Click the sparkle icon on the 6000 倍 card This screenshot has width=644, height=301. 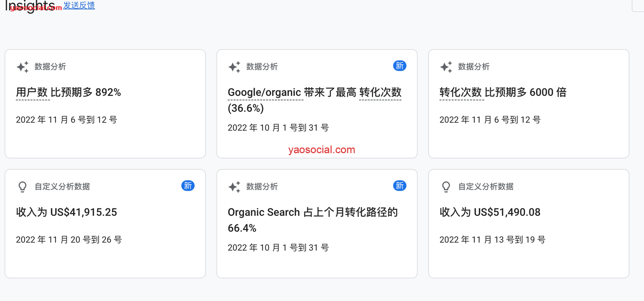pyautogui.click(x=446, y=67)
